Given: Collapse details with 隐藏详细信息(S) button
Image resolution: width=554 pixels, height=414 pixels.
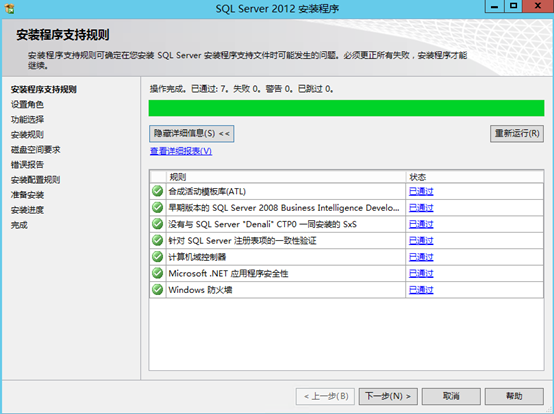Looking at the screenshot, I should click(191, 134).
